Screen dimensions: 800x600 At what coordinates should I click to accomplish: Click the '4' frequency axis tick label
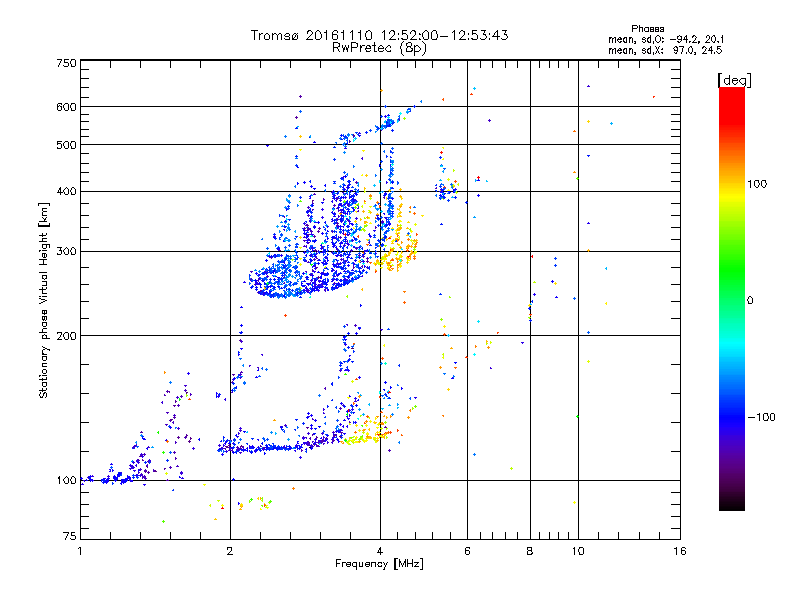coord(380,551)
